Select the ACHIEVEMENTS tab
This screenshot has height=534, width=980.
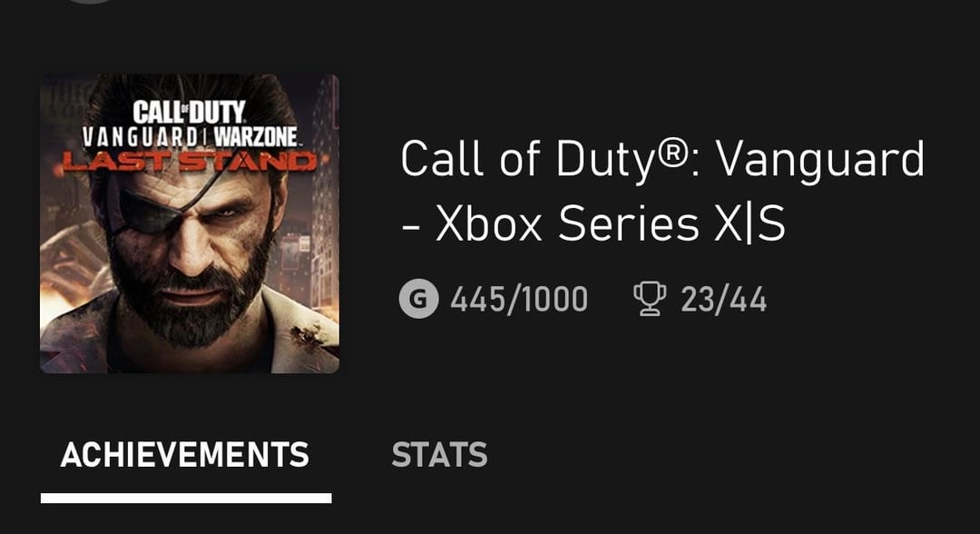185,455
